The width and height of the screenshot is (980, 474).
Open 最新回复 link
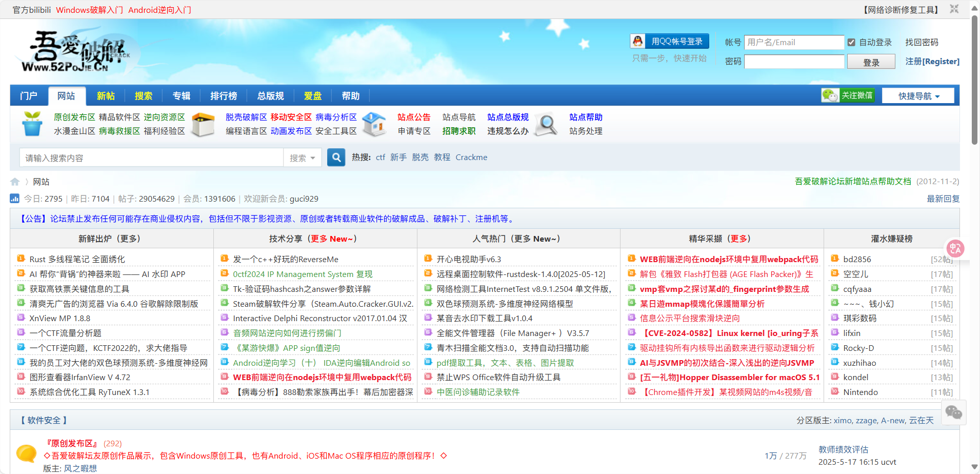tap(943, 199)
